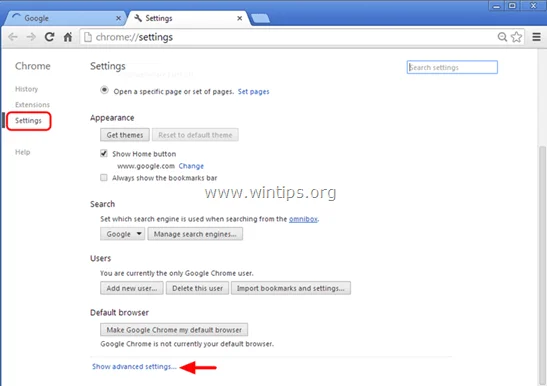
Task: Uncheck Show Home button checkbox
Action: click(104, 153)
